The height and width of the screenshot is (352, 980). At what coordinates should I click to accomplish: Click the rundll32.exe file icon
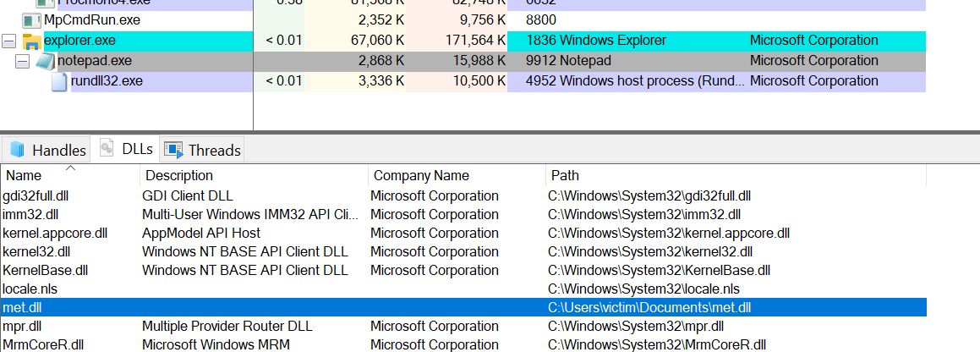pos(58,81)
